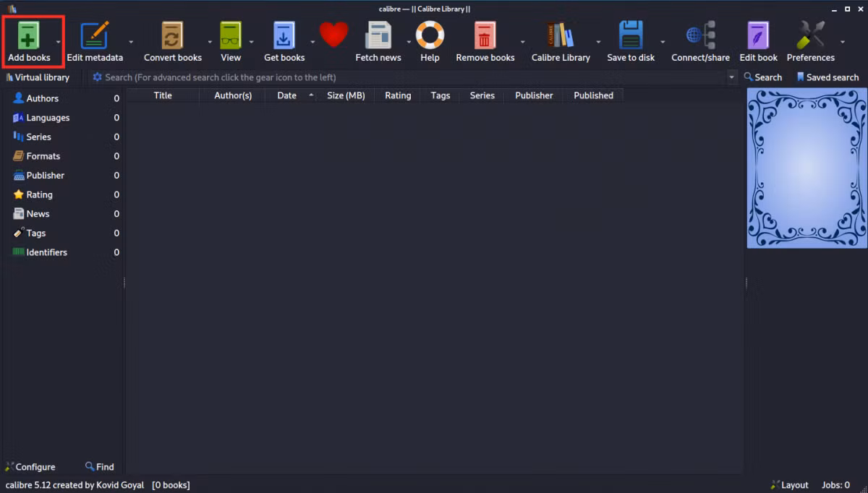Click the Virtual library button
The width and height of the screenshot is (868, 493).
[x=38, y=77]
